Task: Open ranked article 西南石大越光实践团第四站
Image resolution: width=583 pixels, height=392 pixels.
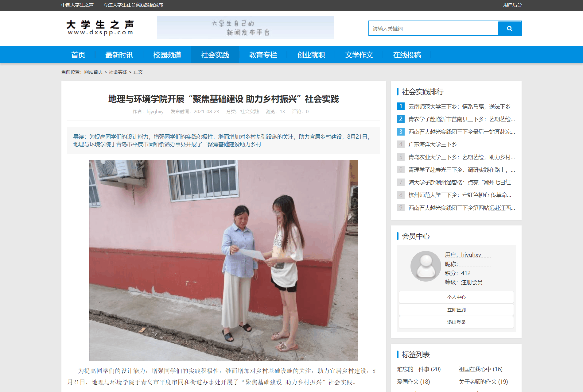Action: coord(461,208)
